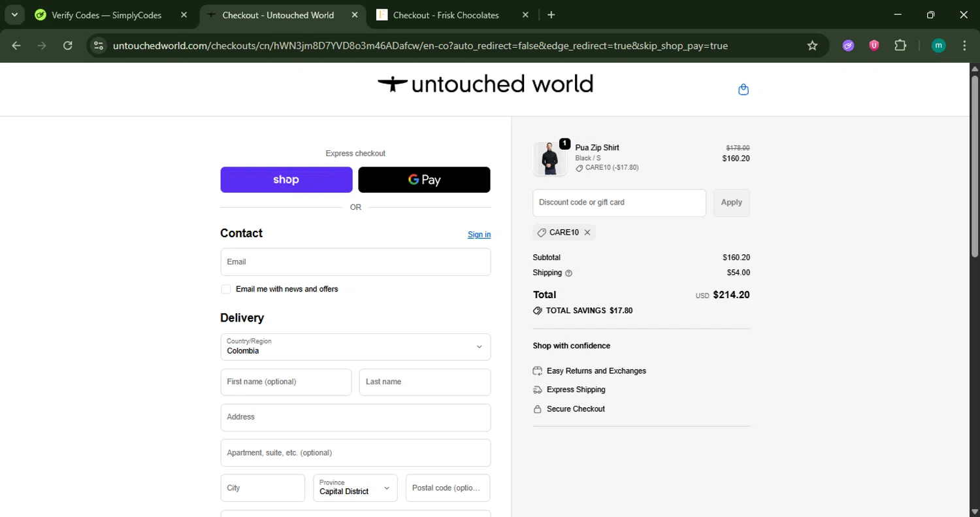Click the Untouched World logo
980x517 pixels.
click(x=485, y=84)
